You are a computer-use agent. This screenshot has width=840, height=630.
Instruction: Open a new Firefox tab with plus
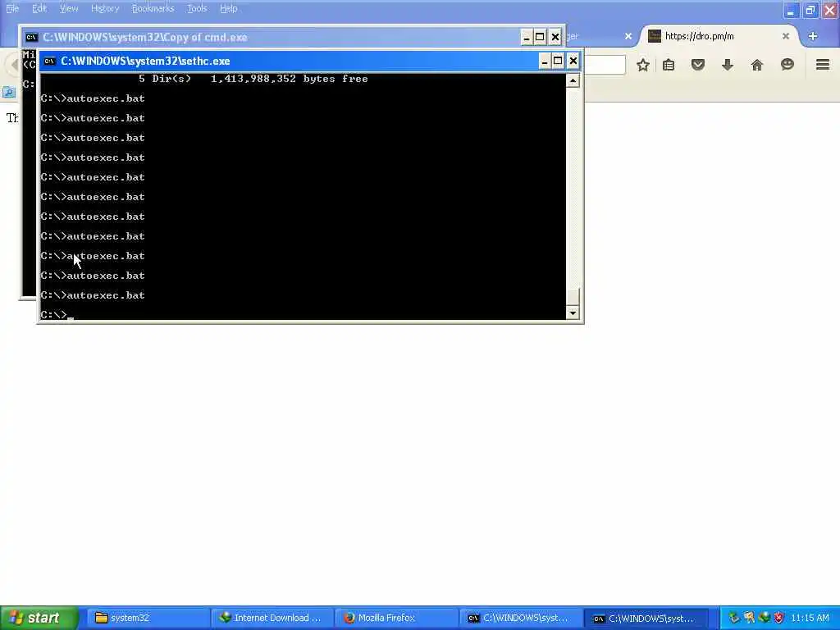813,36
